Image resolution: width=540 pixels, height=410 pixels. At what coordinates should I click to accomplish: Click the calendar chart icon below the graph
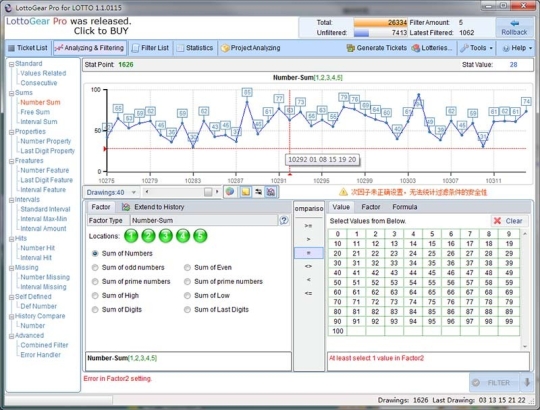coord(271,192)
